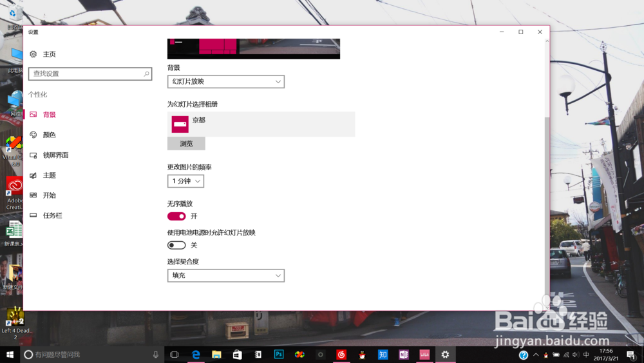The width and height of the screenshot is (644, 363).
Task: Click the battery tray icon
Action: (x=556, y=355)
